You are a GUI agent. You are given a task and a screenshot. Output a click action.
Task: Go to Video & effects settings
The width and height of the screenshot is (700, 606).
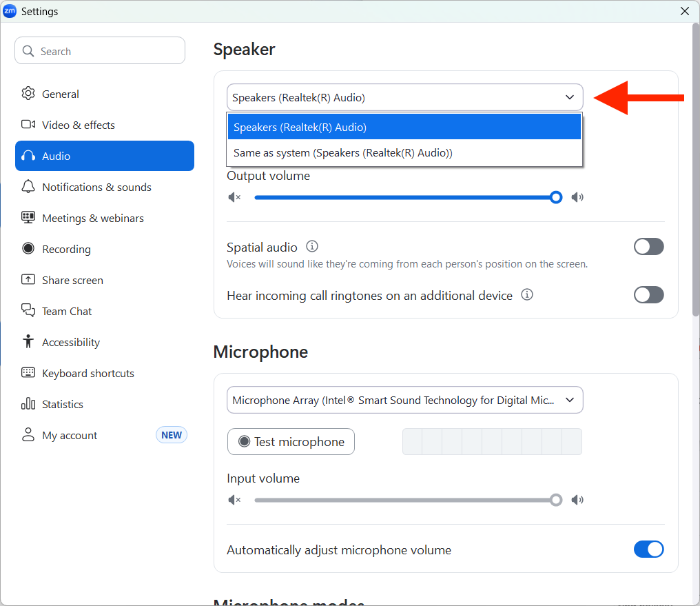tap(105, 125)
